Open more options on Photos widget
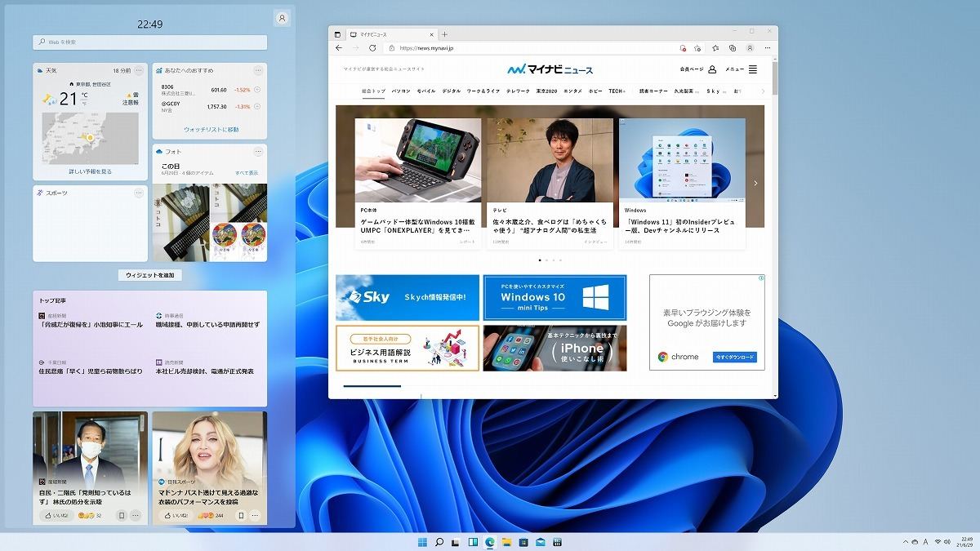 [x=258, y=152]
